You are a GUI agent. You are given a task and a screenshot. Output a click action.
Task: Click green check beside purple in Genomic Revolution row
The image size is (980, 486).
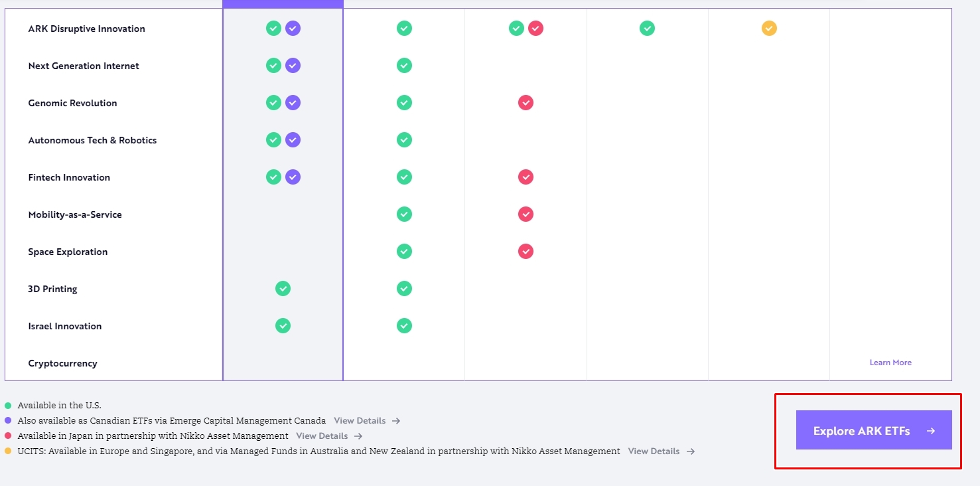coord(273,103)
